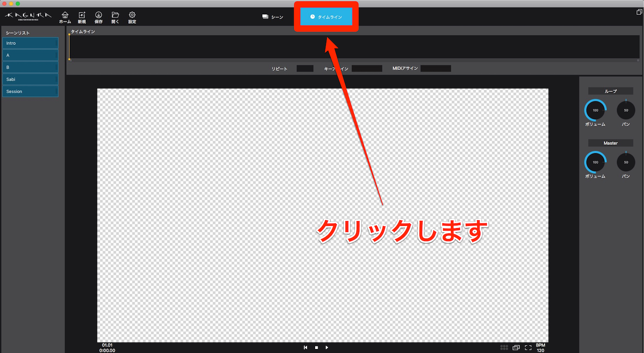Click the 01.01 bar position readout
The height and width of the screenshot is (353, 644).
[x=107, y=345]
